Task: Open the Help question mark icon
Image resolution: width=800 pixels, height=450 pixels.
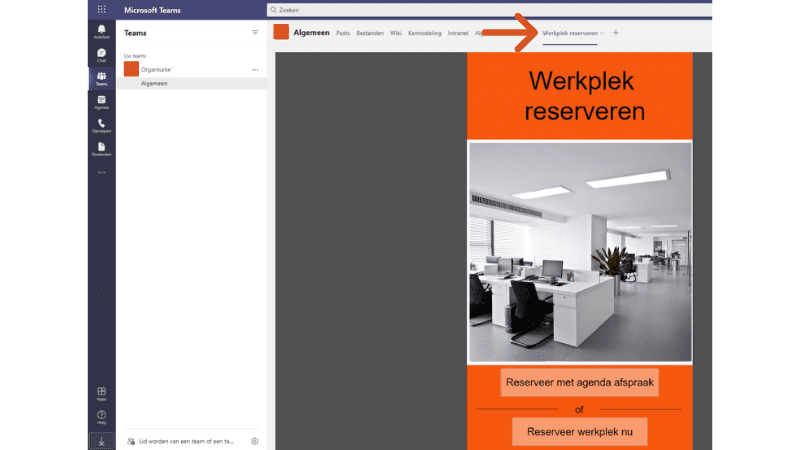Action: [x=102, y=415]
